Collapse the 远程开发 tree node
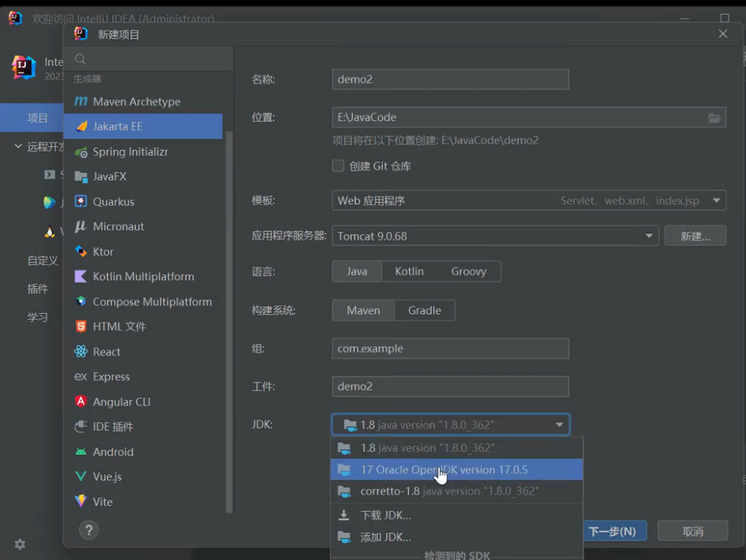The height and width of the screenshot is (560, 746). [x=18, y=146]
